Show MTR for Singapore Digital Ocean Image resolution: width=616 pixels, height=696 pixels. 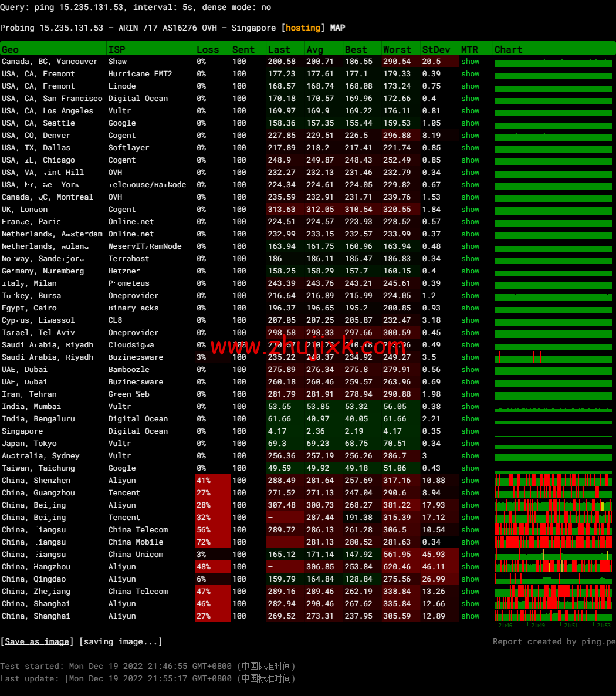pos(470,431)
